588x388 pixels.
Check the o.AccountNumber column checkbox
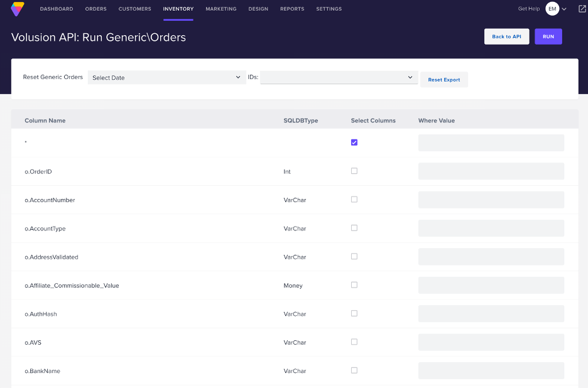(354, 200)
